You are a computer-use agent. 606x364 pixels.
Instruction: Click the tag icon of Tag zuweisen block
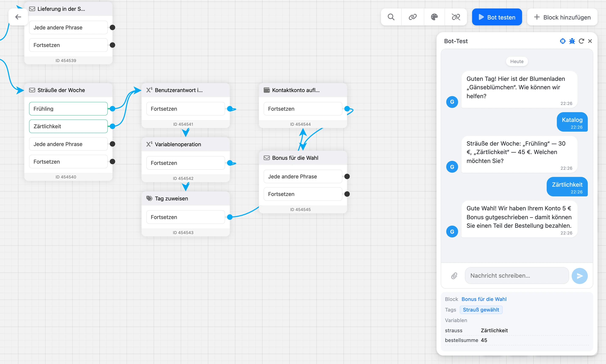[149, 199]
